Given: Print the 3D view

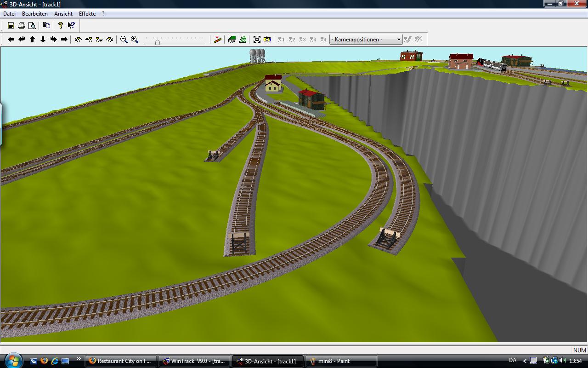Looking at the screenshot, I should [22, 25].
